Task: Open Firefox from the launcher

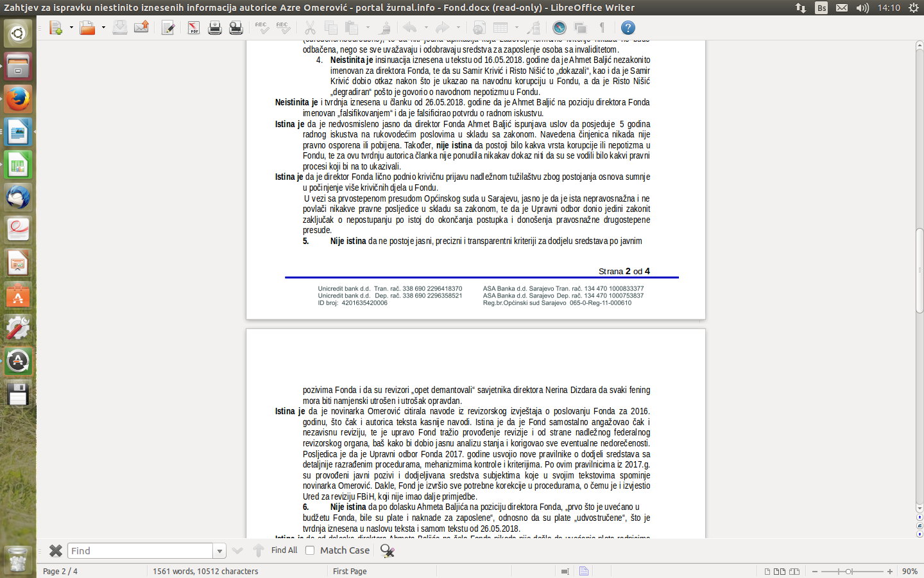Action: [x=18, y=99]
